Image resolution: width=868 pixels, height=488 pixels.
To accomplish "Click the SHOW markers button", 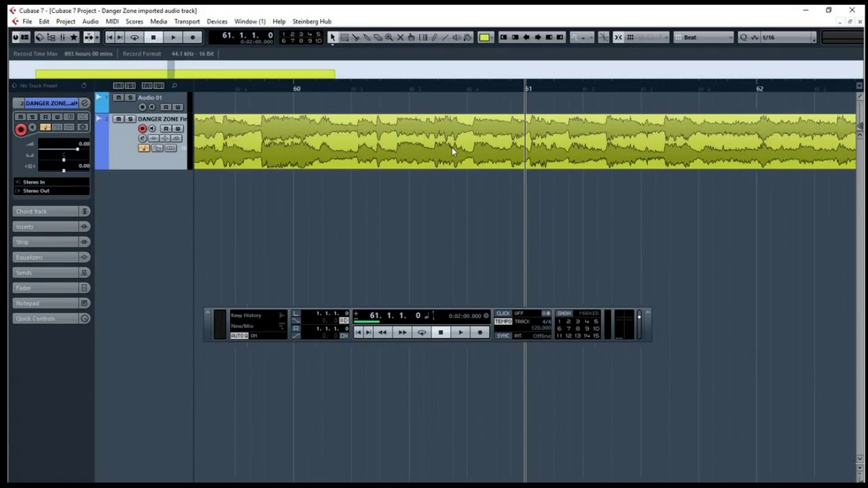I will [x=564, y=313].
